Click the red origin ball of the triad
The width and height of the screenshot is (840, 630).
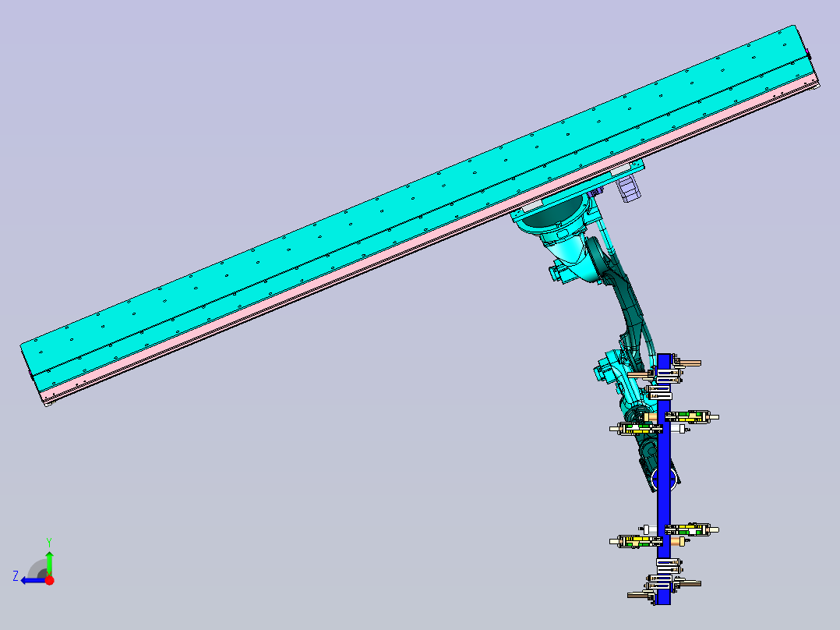[x=49, y=580]
